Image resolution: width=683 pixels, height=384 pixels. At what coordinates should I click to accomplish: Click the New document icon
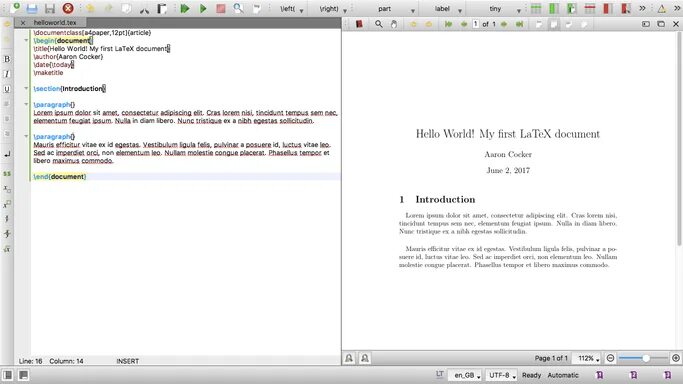[x=14, y=8]
